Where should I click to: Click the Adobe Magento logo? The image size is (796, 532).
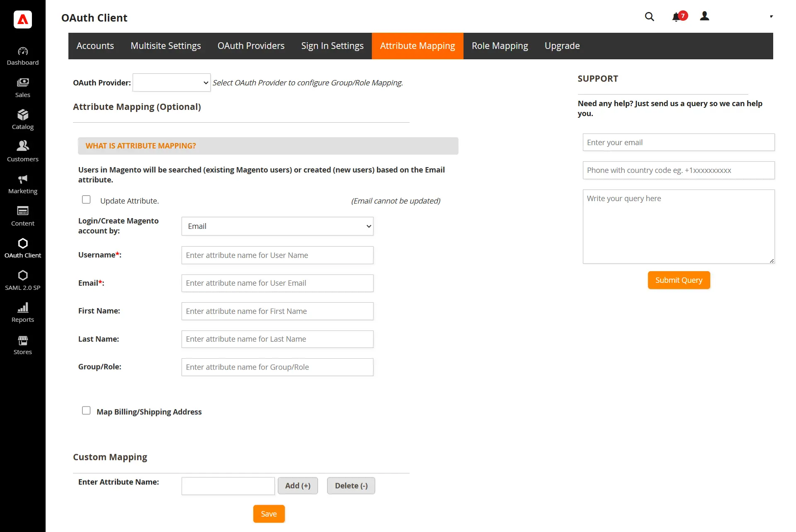(x=23, y=19)
